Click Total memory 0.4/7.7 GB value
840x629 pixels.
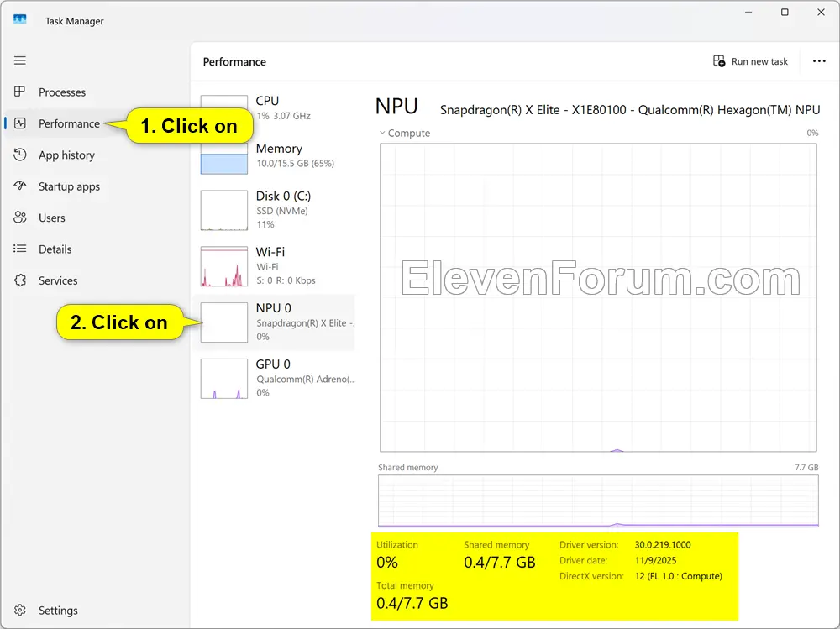(412, 603)
